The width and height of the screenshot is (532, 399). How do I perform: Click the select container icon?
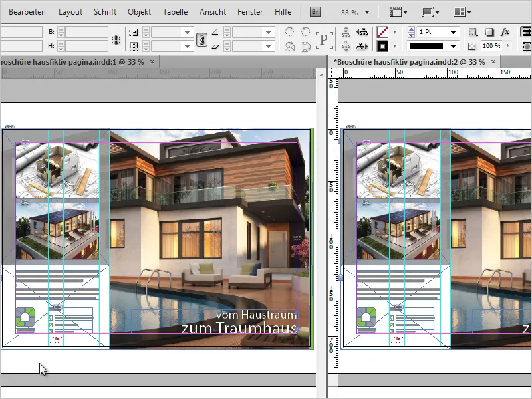tap(346, 32)
